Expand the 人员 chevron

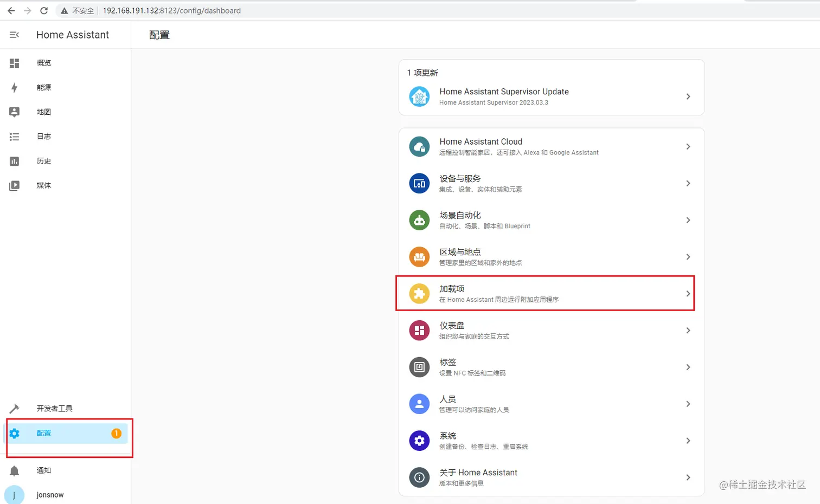(x=688, y=404)
